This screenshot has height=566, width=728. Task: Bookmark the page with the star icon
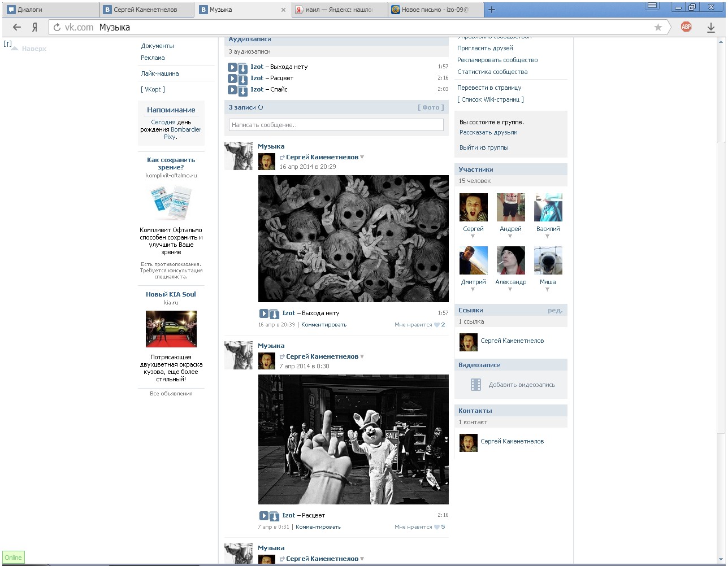(658, 27)
